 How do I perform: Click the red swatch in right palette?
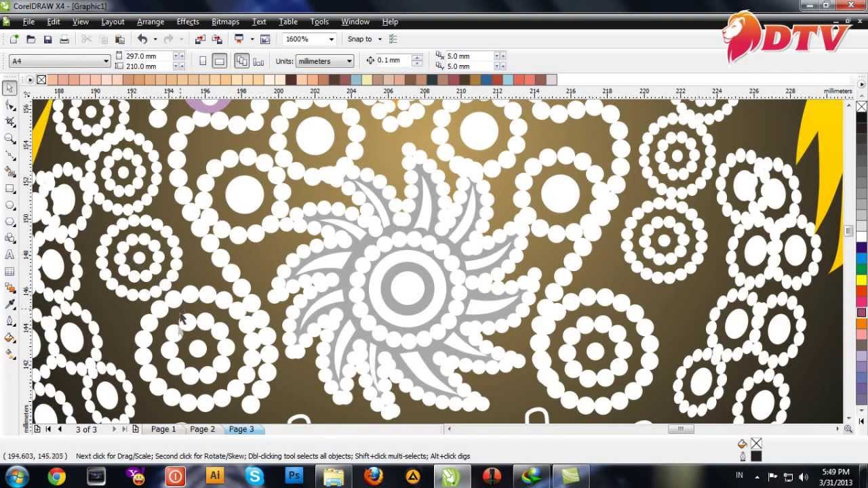point(861,291)
